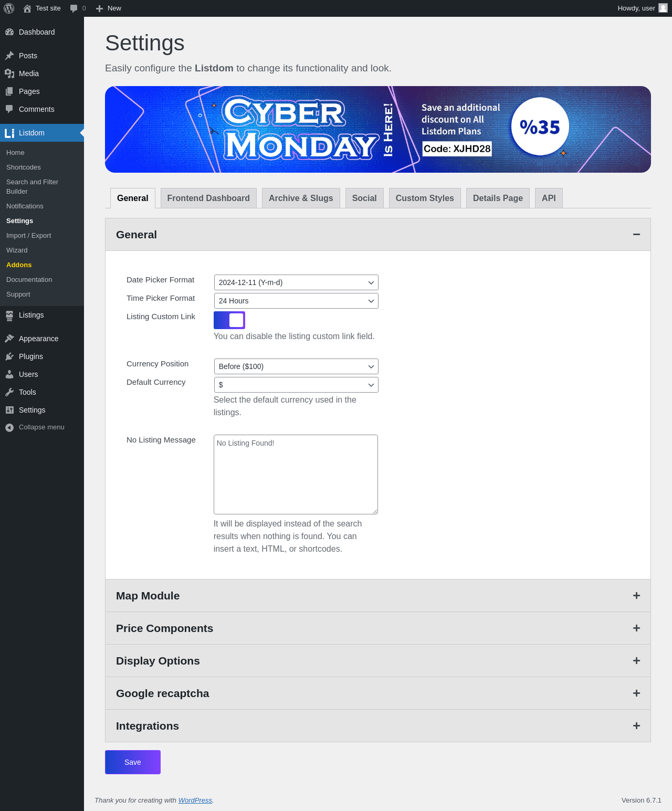
Task: Click the Tools wrench icon
Action: 9,392
